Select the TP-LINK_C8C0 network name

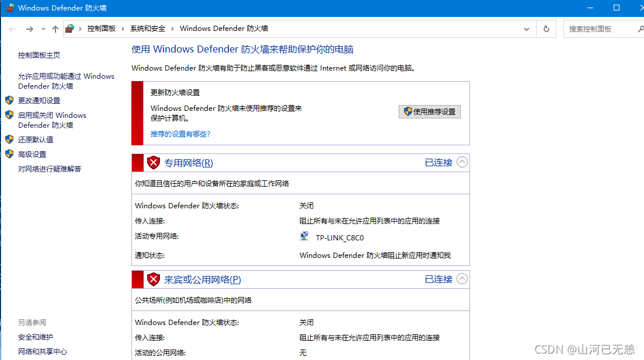coord(340,237)
